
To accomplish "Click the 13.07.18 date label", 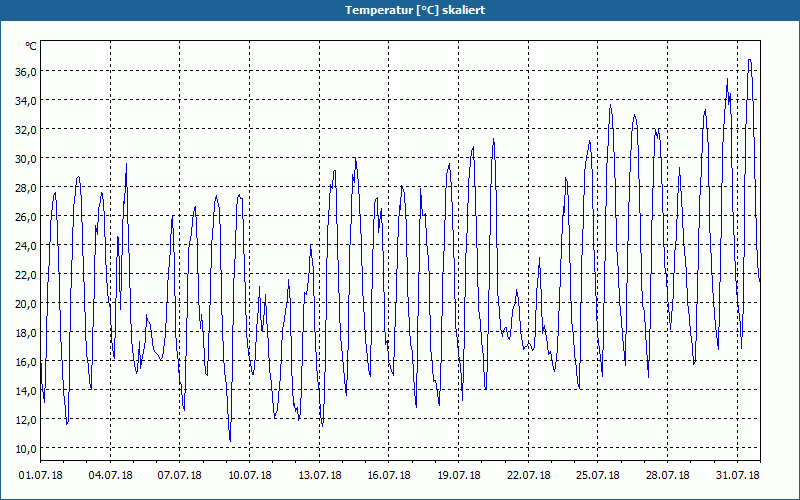I will coord(319,476).
